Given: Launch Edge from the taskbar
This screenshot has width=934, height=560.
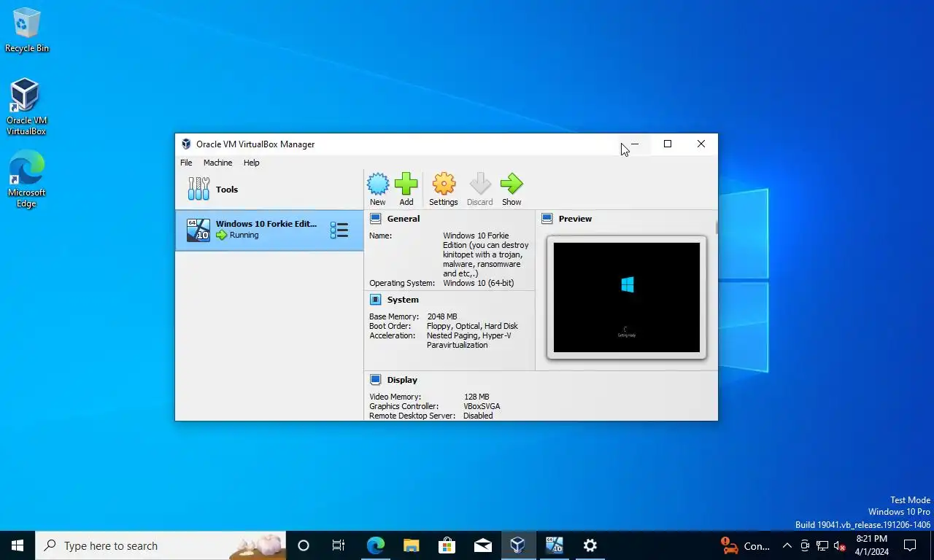Looking at the screenshot, I should [375, 545].
